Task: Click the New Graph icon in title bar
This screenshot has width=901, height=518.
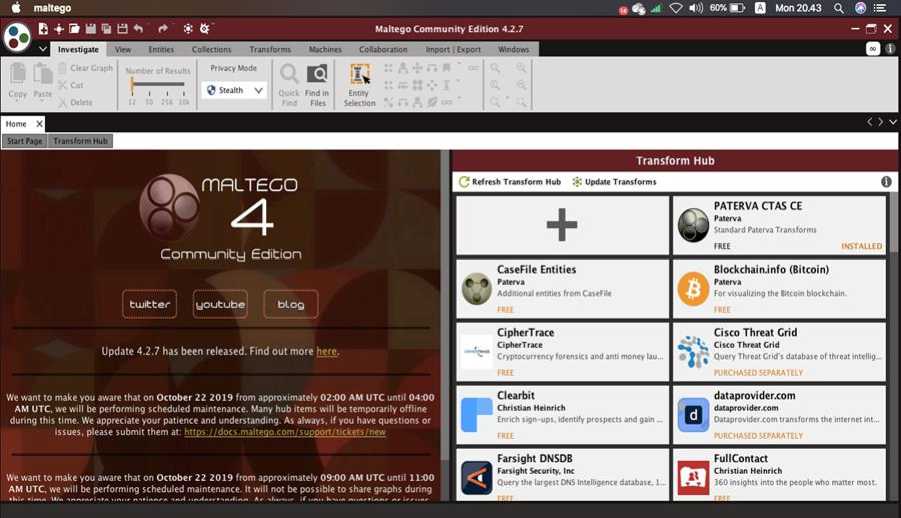Action: (x=43, y=28)
